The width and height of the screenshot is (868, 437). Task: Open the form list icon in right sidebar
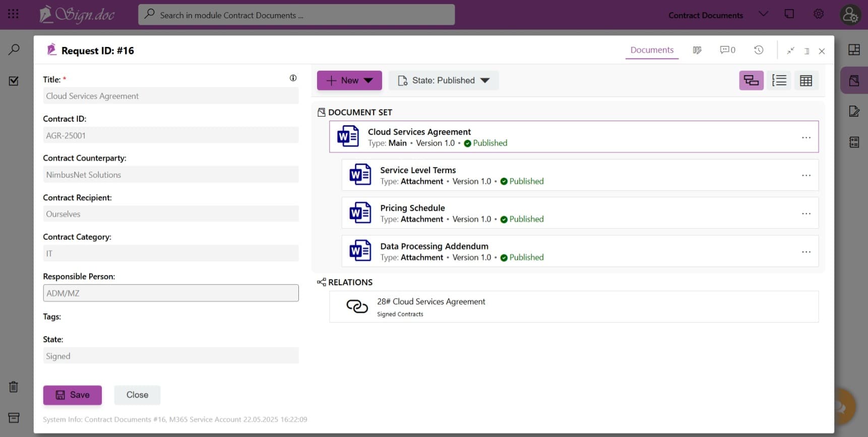point(854,142)
